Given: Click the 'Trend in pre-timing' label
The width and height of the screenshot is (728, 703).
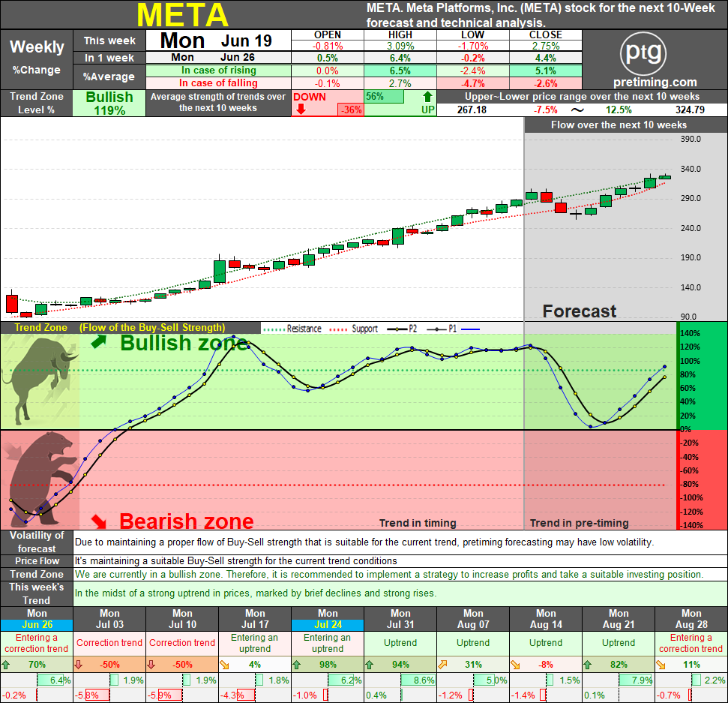Looking at the screenshot, I should pyautogui.click(x=579, y=523).
